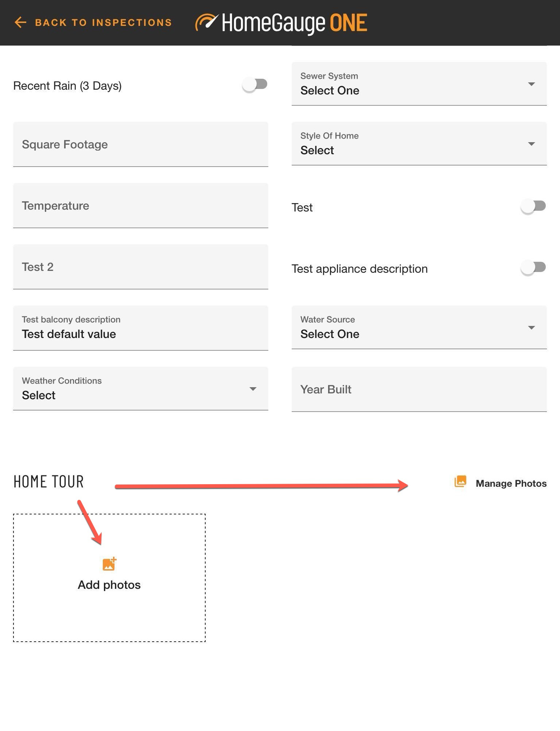Click the Add photos image icon

click(109, 564)
